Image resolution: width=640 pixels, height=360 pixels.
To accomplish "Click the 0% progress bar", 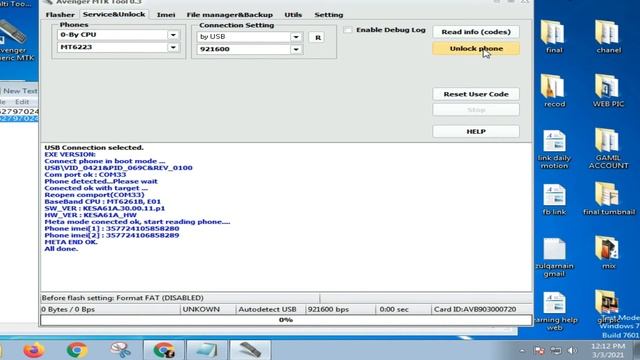I will [x=286, y=320].
